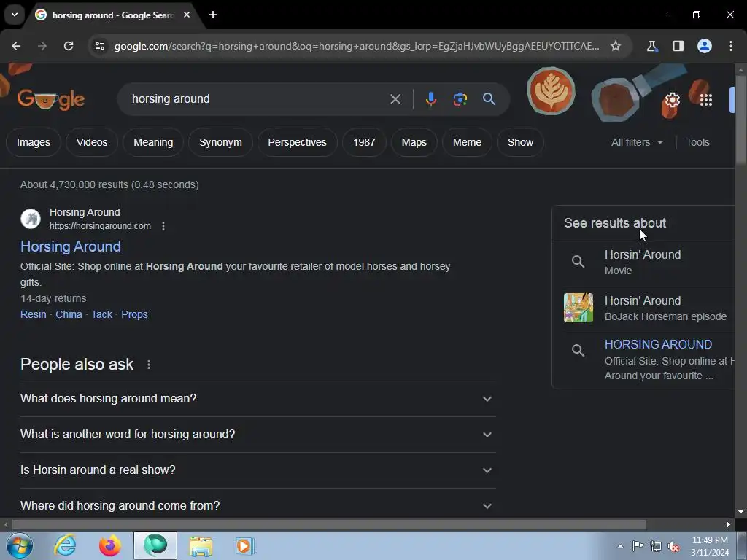
Task: Open the side panel icon
Action: click(678, 46)
